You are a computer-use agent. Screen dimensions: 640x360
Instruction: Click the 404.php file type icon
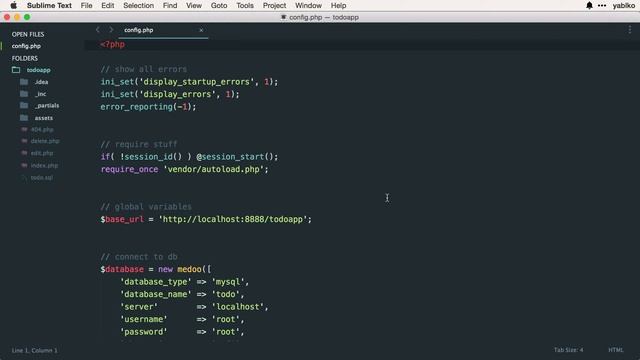tap(24, 129)
